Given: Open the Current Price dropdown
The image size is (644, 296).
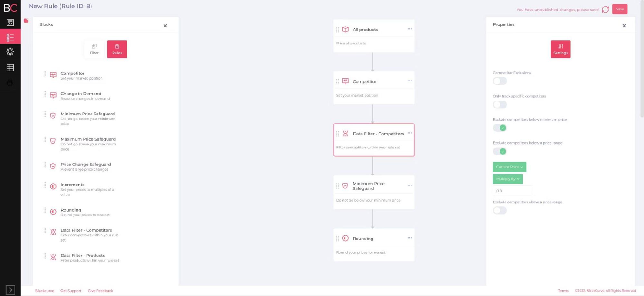Looking at the screenshot, I should tap(509, 167).
